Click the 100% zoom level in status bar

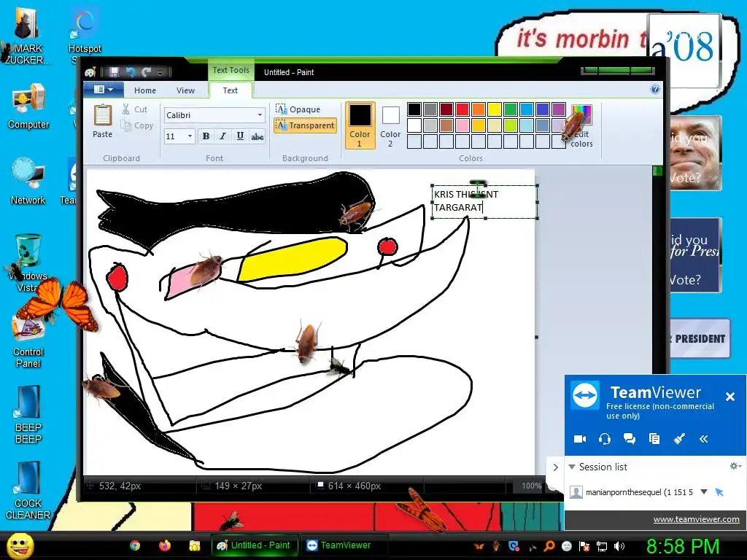point(531,486)
